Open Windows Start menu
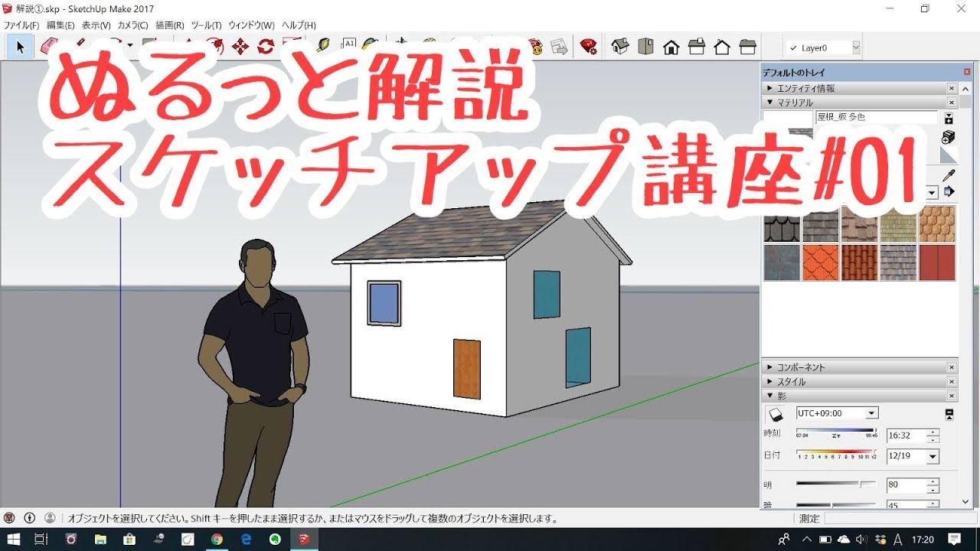 [14, 540]
